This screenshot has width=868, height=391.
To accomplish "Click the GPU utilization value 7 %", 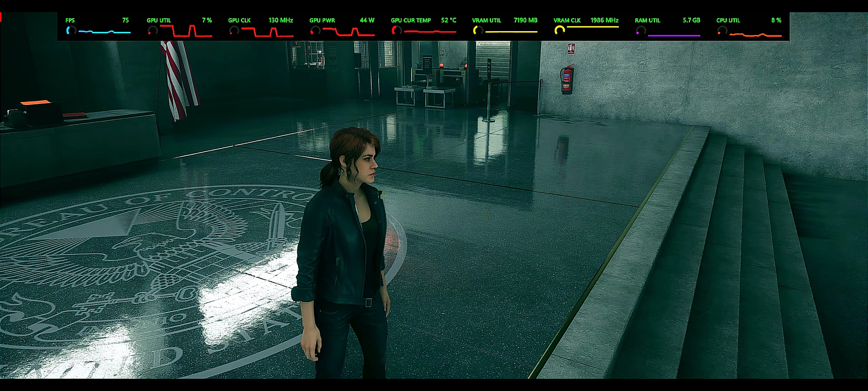I will 207,20.
